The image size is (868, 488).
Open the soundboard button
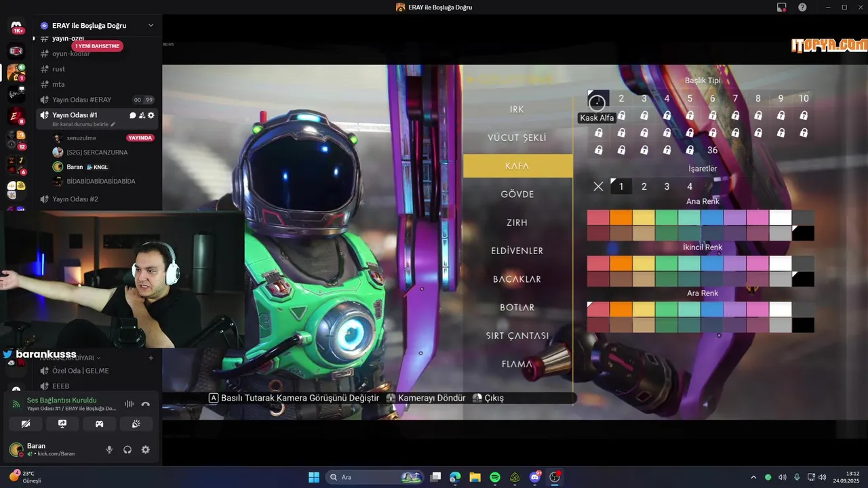136,424
